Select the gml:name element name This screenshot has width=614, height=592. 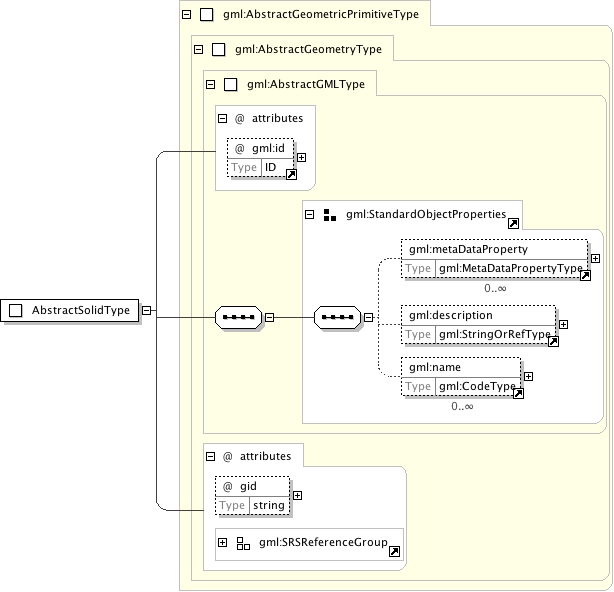[x=435, y=367]
